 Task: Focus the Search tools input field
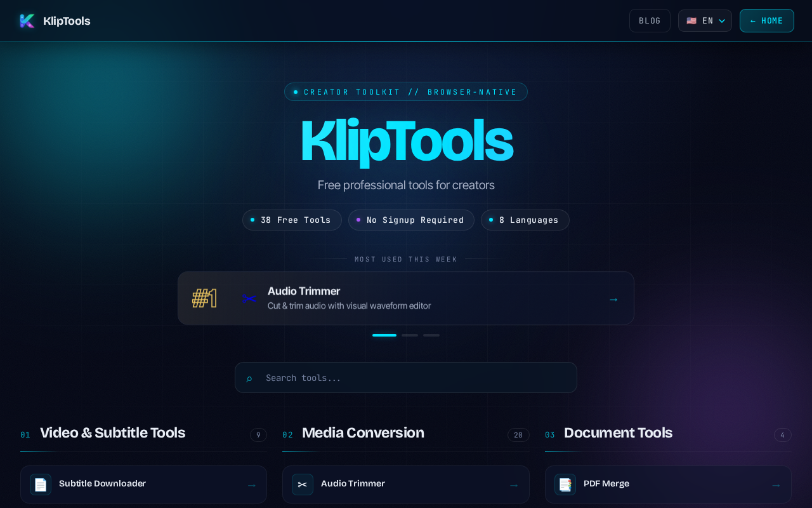pyautogui.click(x=406, y=378)
